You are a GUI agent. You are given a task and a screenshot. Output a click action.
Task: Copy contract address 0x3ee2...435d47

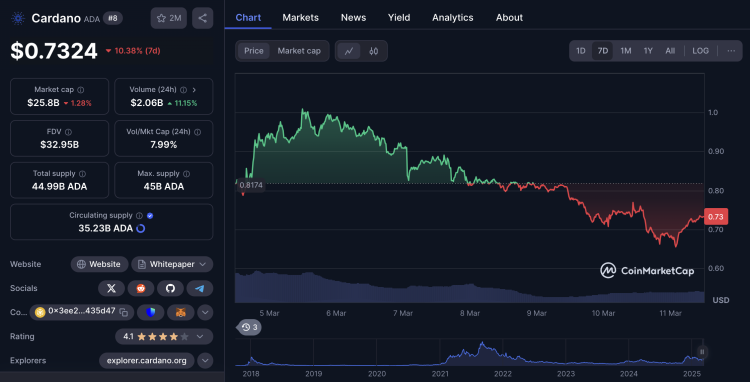[124, 312]
